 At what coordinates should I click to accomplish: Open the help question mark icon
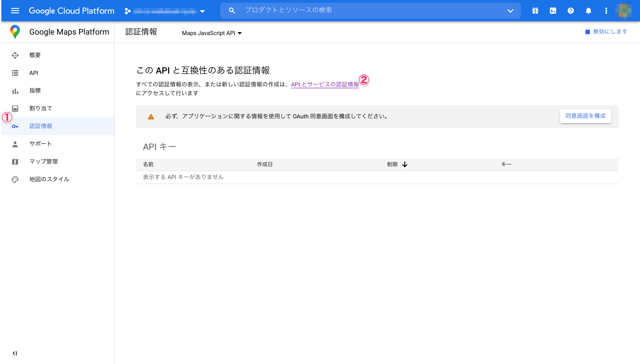click(571, 10)
